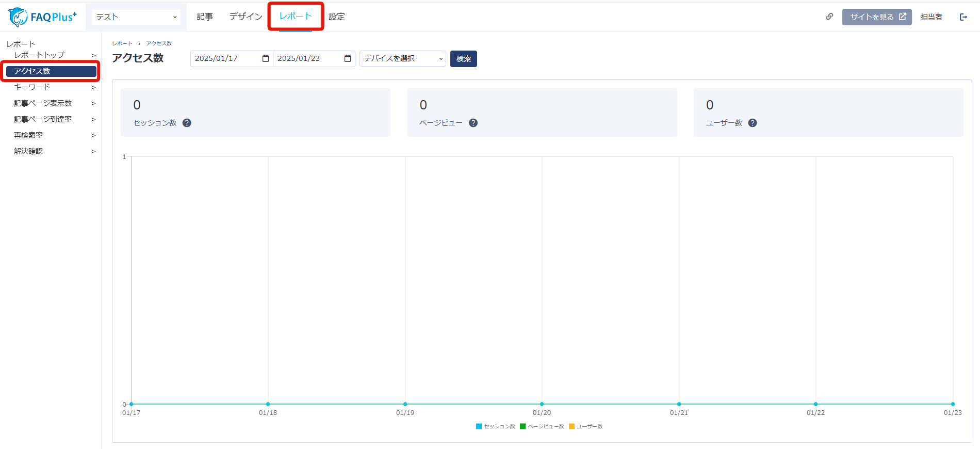The width and height of the screenshot is (980, 449).
Task: Click サイトを見る button
Action: point(877,17)
